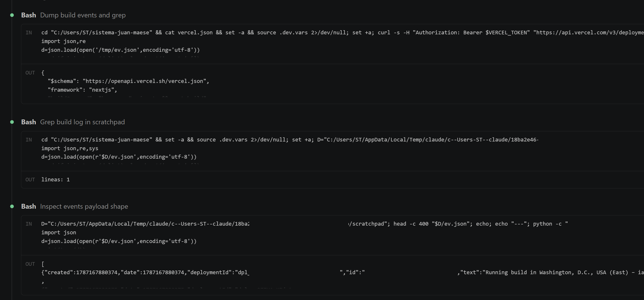Click green status dot beside Dump build events
Screen dimensions: 644x300
tap(12, 15)
